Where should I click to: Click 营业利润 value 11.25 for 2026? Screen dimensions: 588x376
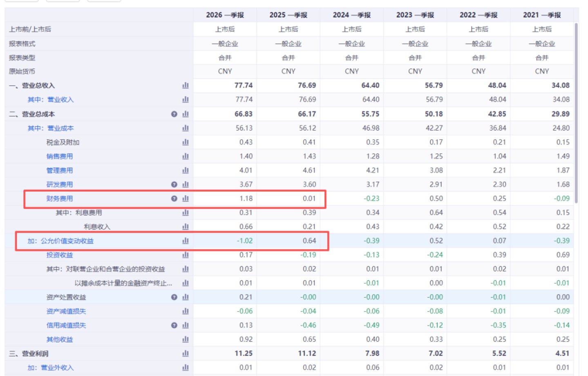pos(244,354)
